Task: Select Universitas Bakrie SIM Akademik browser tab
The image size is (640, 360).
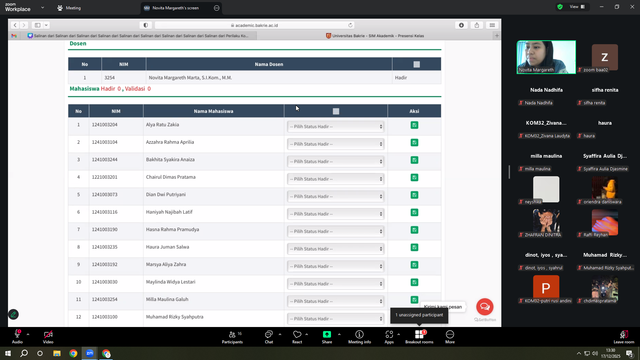Action: (x=375, y=36)
